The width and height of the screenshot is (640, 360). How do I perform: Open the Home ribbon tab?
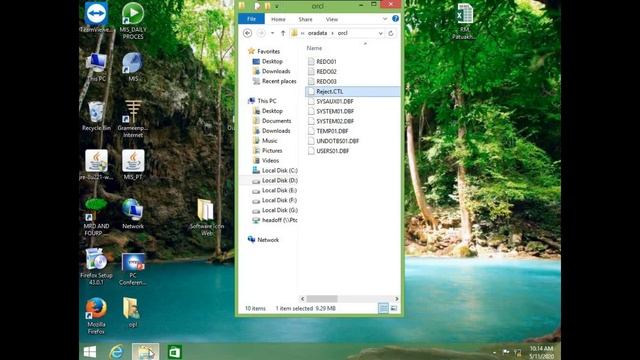coord(278,19)
